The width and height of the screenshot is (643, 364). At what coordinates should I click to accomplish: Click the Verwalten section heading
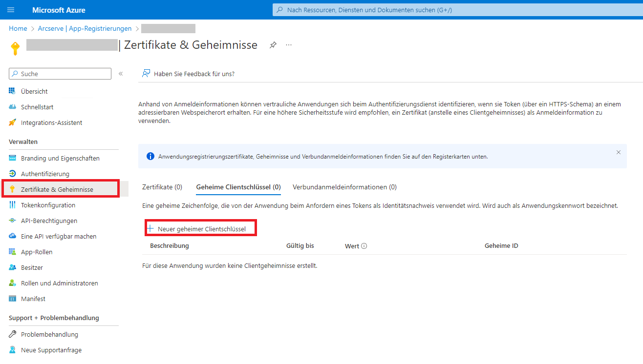pos(23,142)
